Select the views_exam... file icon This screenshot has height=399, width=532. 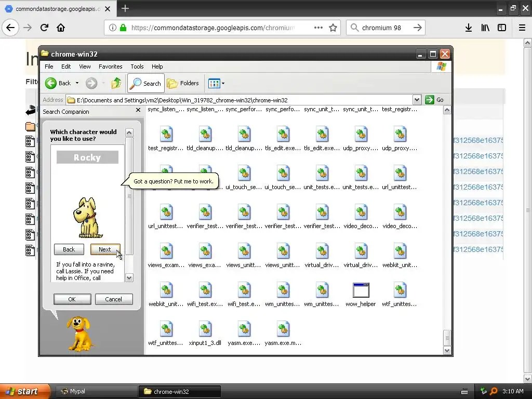point(166,251)
